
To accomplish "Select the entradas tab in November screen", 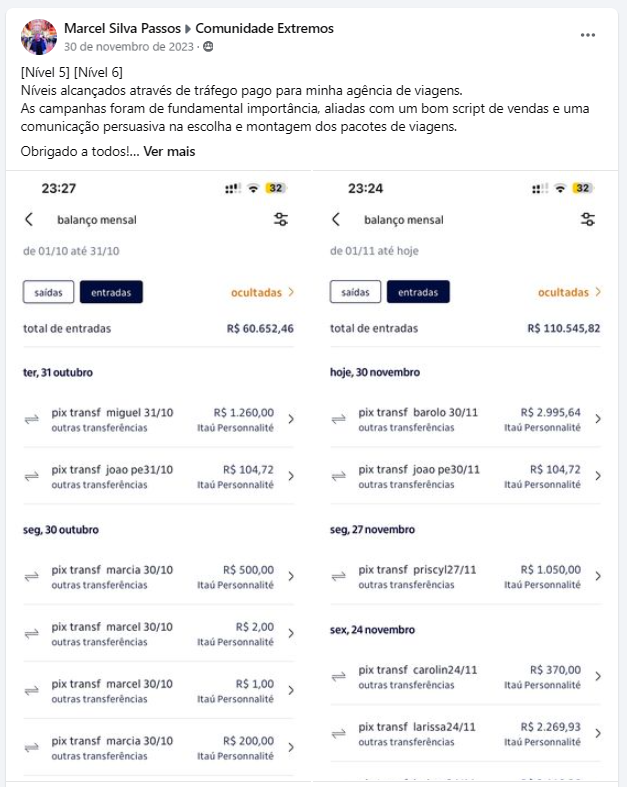I will coord(418,292).
